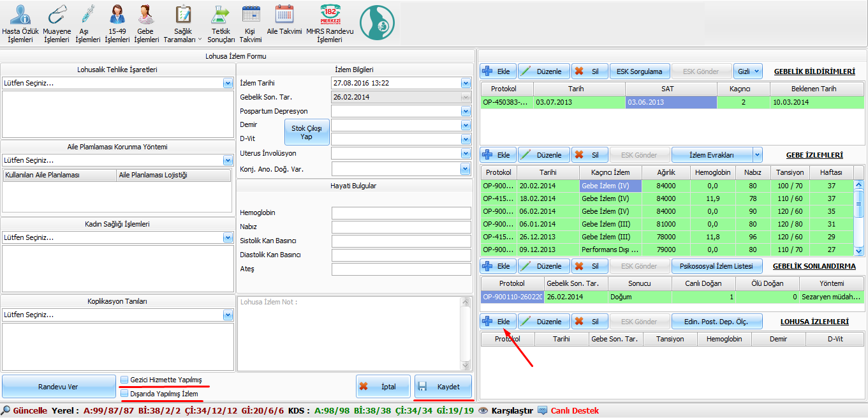Open Aşı İşlemleri syringe icon

point(87,15)
